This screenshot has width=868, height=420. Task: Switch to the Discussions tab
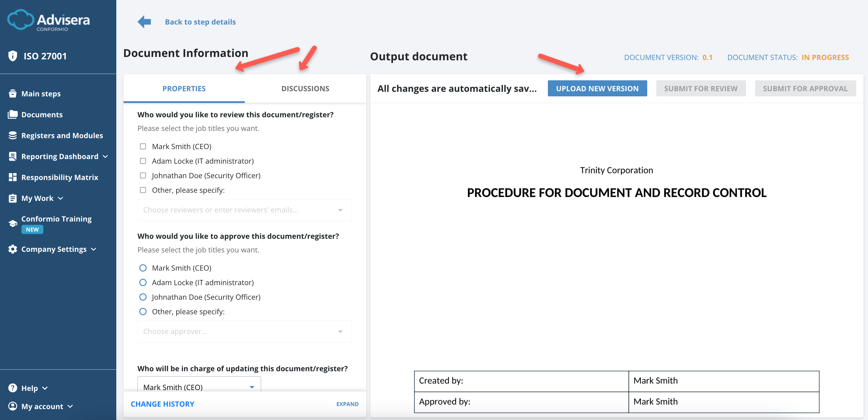point(305,88)
